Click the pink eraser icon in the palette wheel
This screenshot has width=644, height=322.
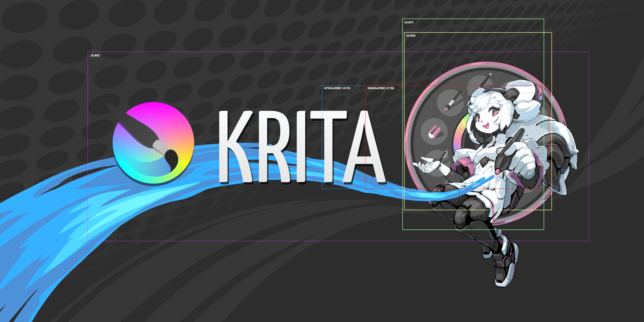tap(435, 132)
